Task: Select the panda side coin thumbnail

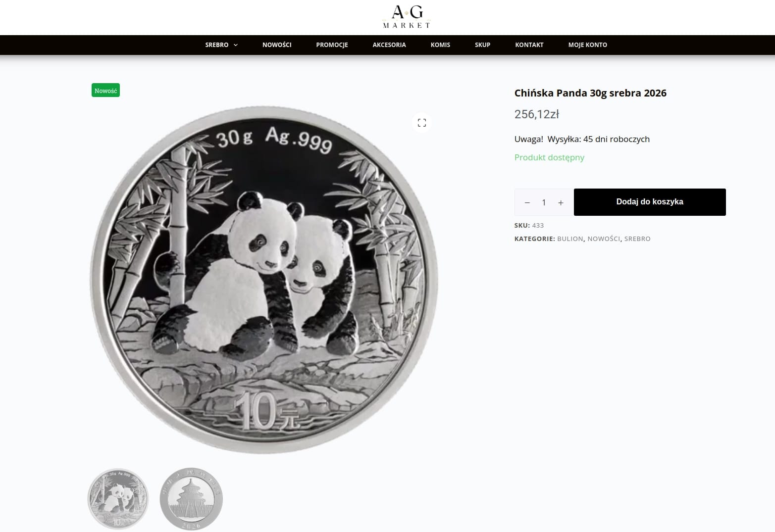Action: click(x=118, y=498)
